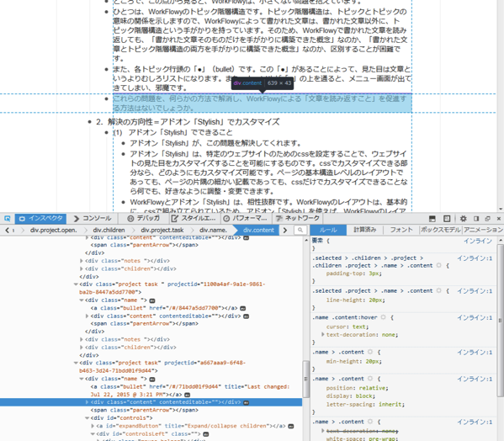Select the ボックスモデル sidebar tab
The height and width of the screenshot is (441, 504).
441,230
